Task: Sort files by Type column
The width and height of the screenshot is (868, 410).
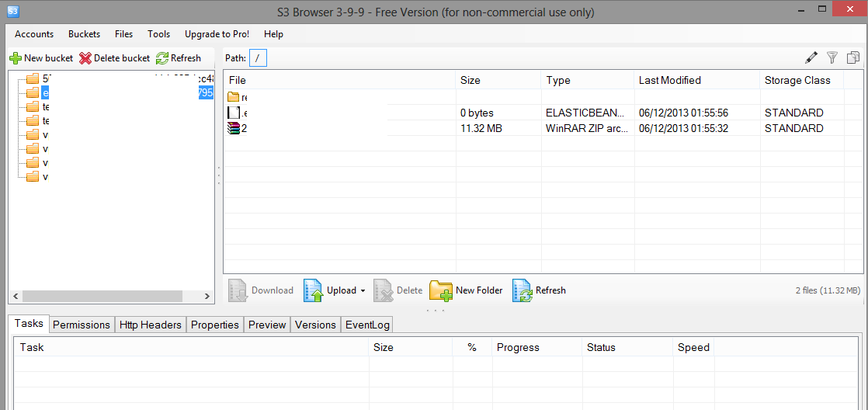Action: [588, 80]
